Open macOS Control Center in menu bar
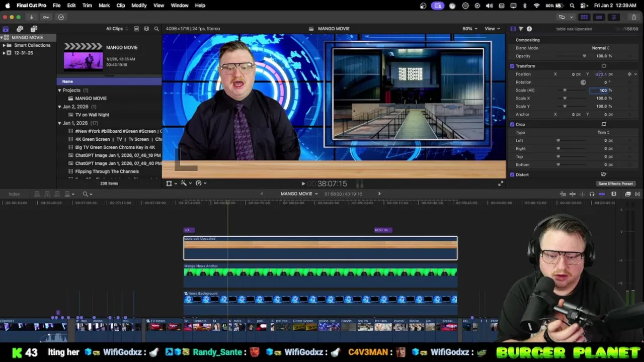Screen dimensions: 644x362 click(x=584, y=6)
